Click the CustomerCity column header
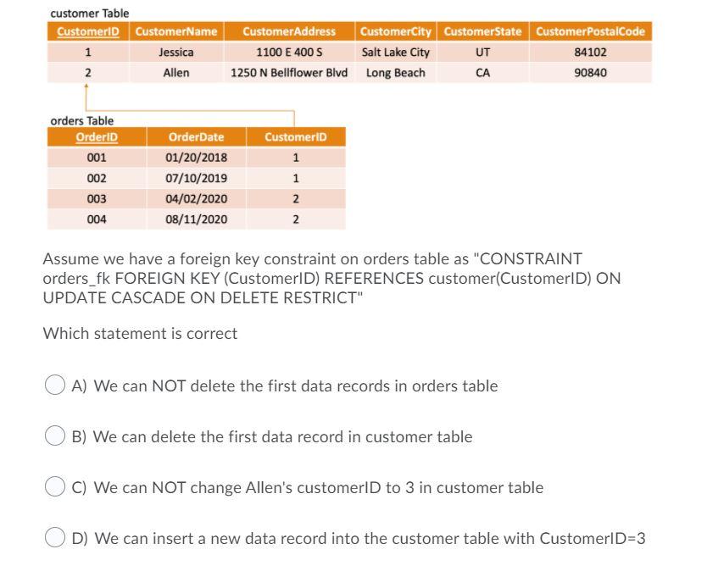 [396, 31]
